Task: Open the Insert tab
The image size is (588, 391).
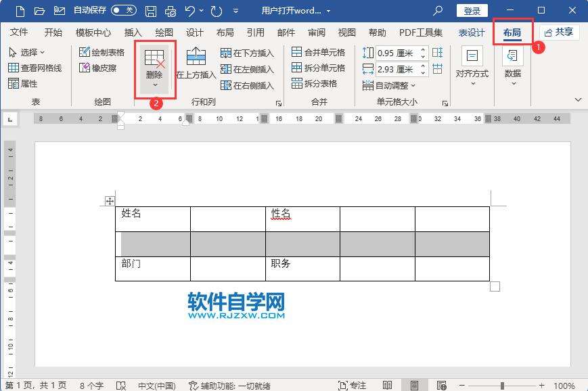Action: (x=133, y=32)
